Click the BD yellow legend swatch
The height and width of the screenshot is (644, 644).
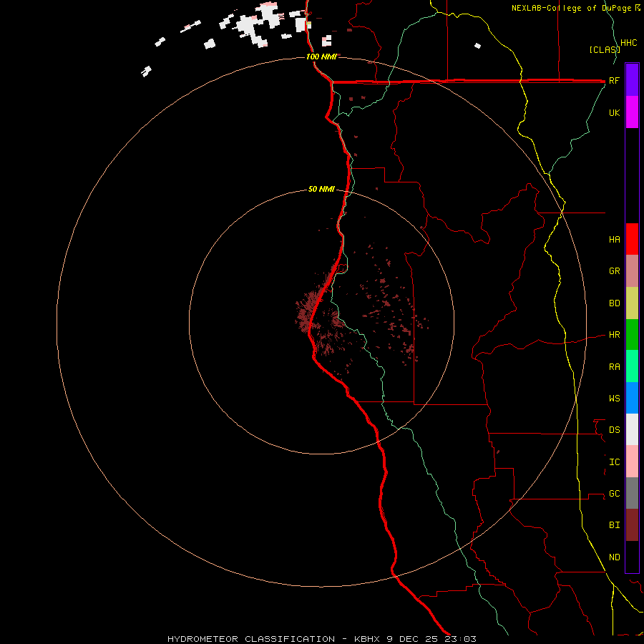click(632, 303)
